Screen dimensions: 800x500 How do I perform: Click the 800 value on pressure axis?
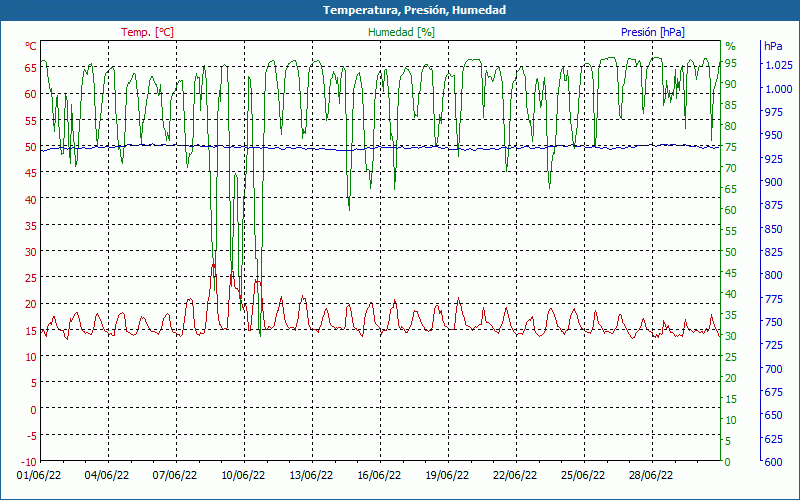[x=773, y=275]
